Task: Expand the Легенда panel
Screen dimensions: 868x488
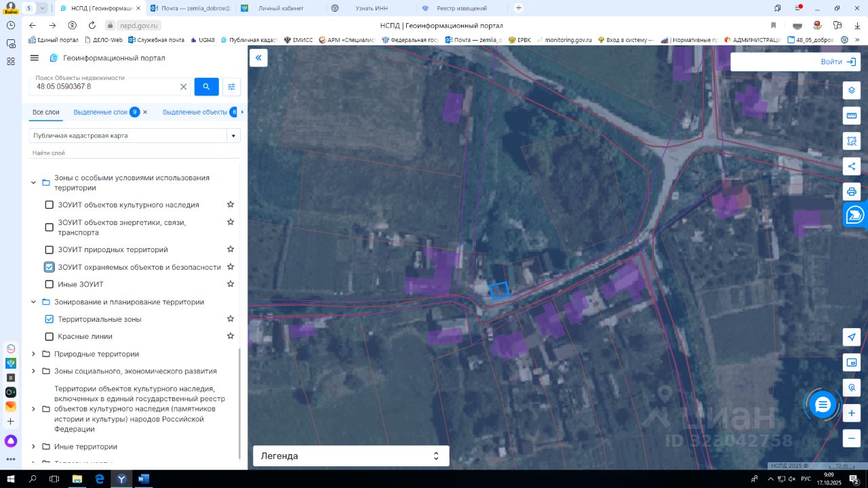Action: 351,456
